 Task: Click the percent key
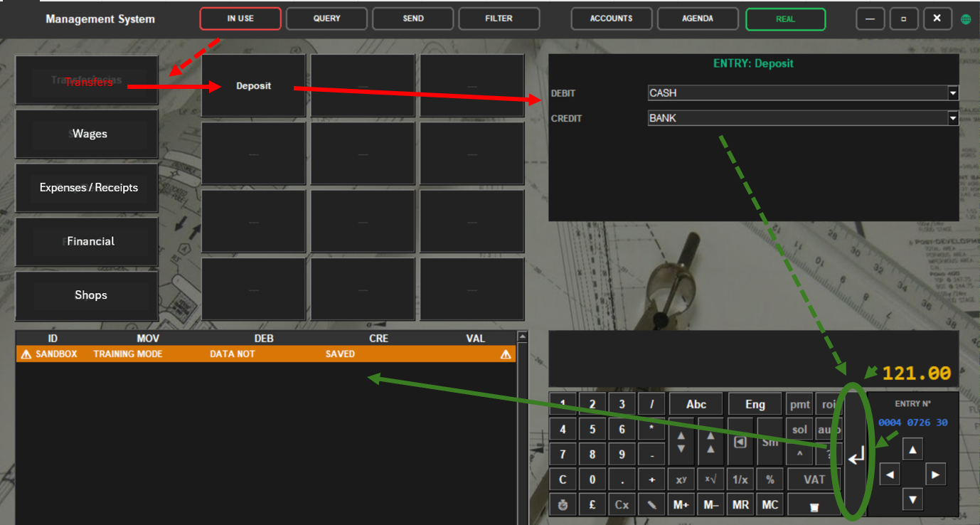point(770,479)
